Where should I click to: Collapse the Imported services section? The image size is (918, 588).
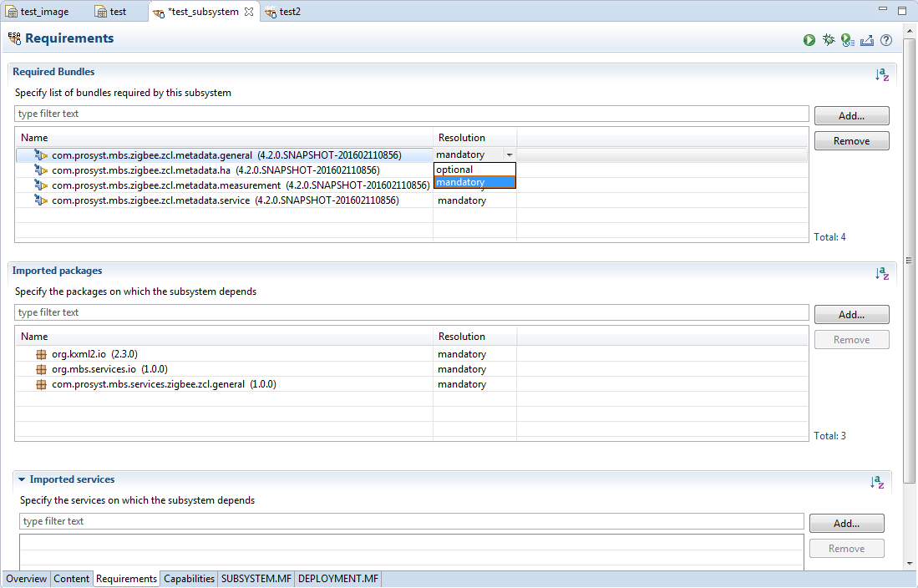tap(23, 480)
